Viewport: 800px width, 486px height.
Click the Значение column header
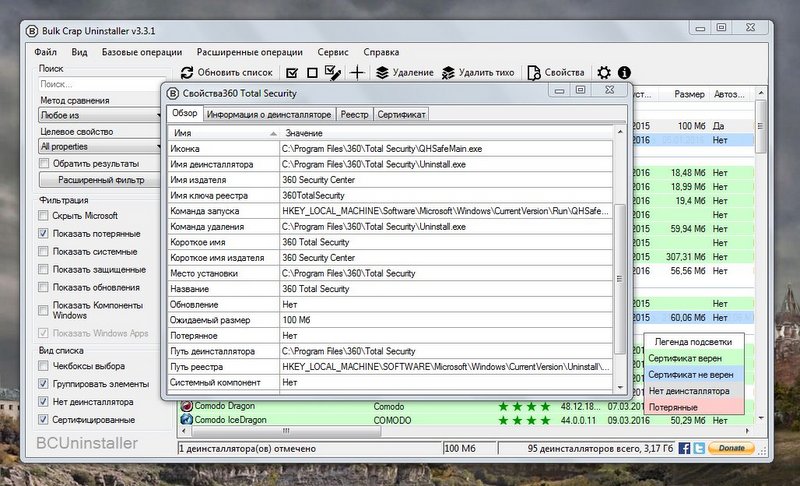446,133
